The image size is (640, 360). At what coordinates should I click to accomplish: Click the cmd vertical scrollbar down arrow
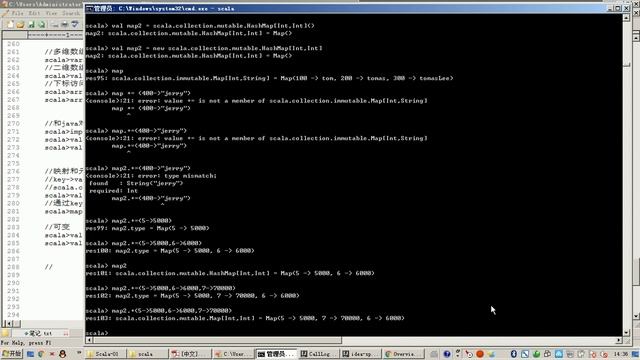click(x=627, y=333)
